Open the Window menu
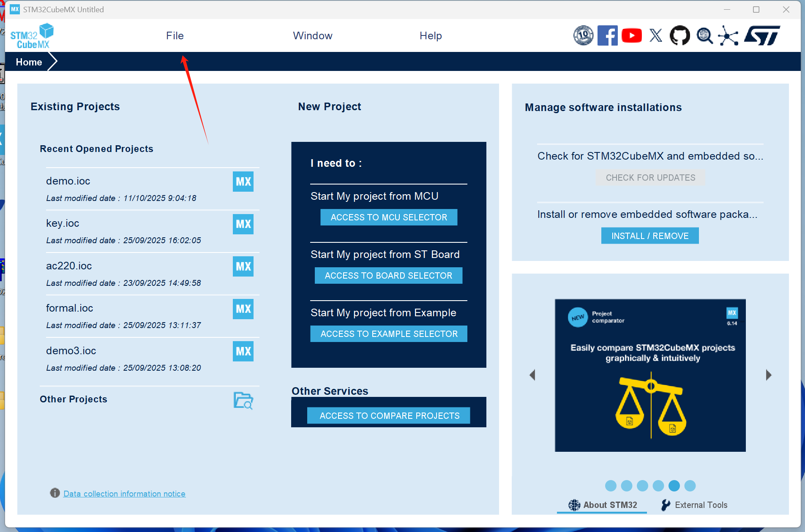Viewport: 805px width, 532px height. click(313, 36)
